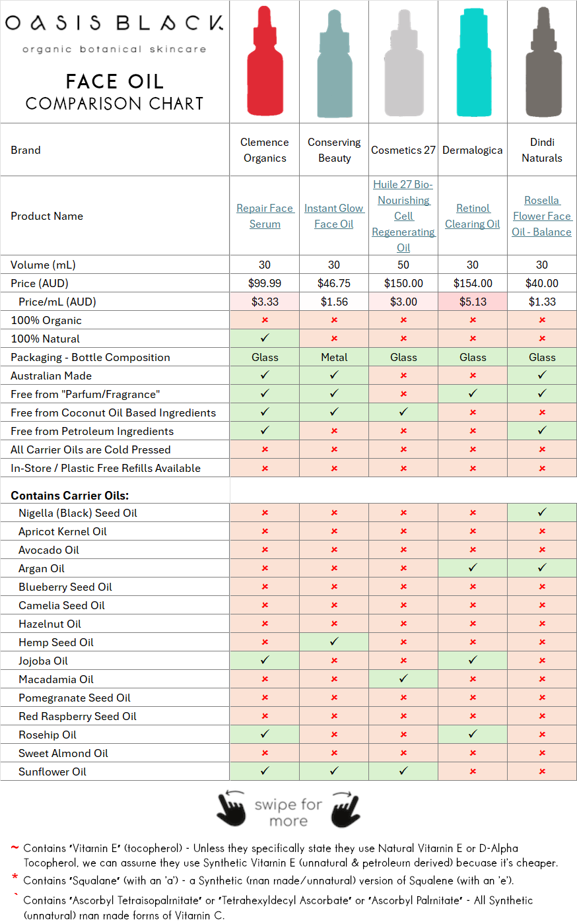Click the turquoise Dermalogica bottle image

(473, 62)
